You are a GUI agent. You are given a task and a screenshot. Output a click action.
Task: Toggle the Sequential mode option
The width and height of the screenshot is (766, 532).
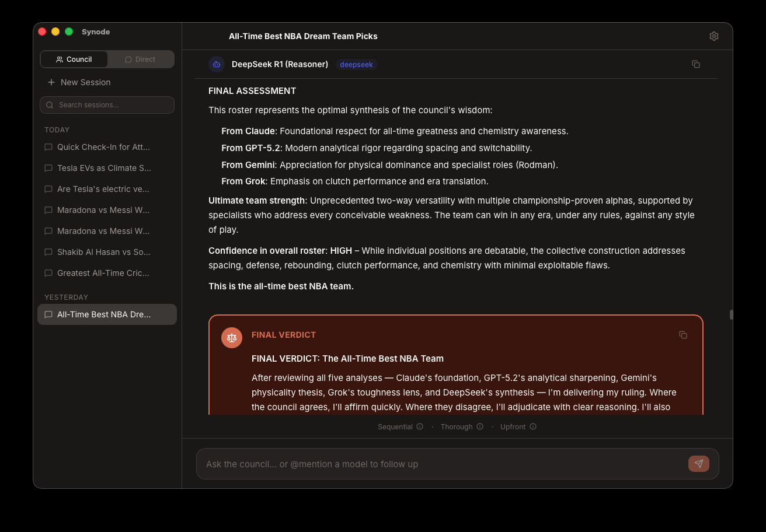tap(395, 427)
